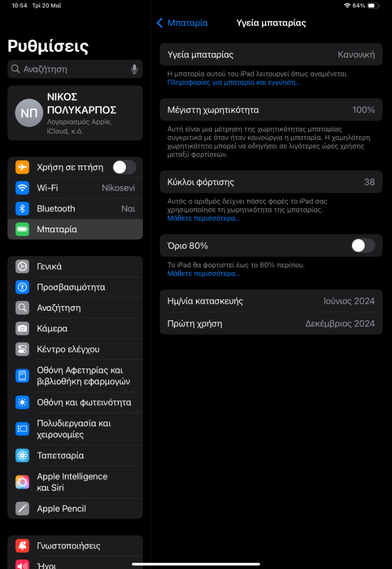Open ΝΙΚΟΣ ΠΟΛΥΚΑΡΠΟΣ Apple account
This screenshot has width=392, height=569.
(x=75, y=113)
